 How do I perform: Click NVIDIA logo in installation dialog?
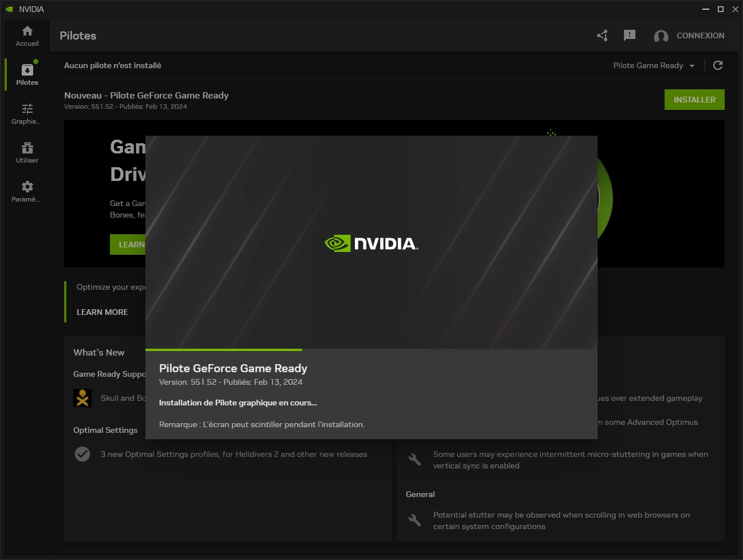click(371, 243)
